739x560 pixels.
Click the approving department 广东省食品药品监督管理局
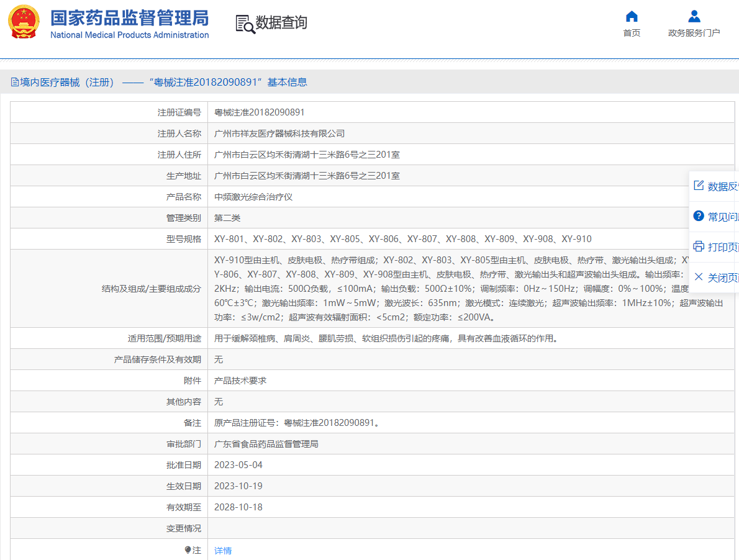tap(266, 444)
